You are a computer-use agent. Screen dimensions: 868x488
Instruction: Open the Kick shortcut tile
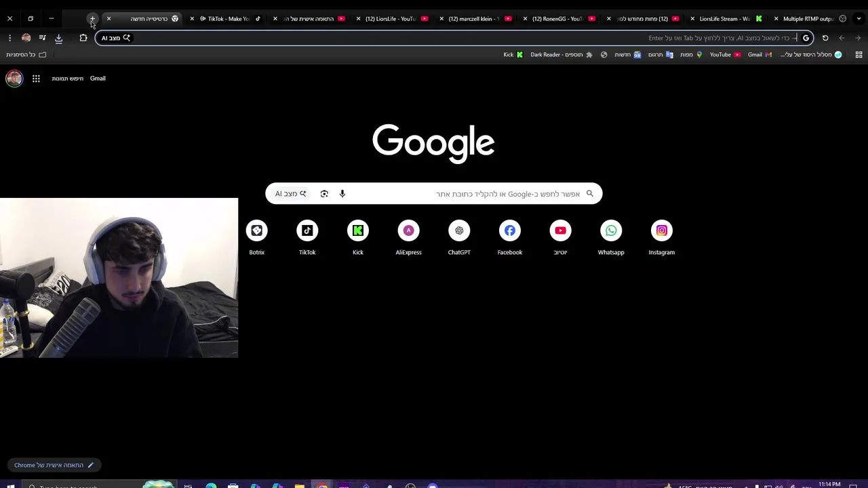358,238
